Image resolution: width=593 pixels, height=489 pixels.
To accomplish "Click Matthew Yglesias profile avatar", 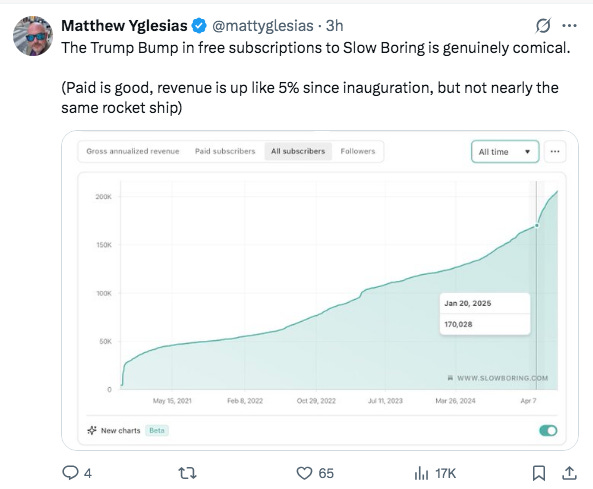I will coord(33,36).
